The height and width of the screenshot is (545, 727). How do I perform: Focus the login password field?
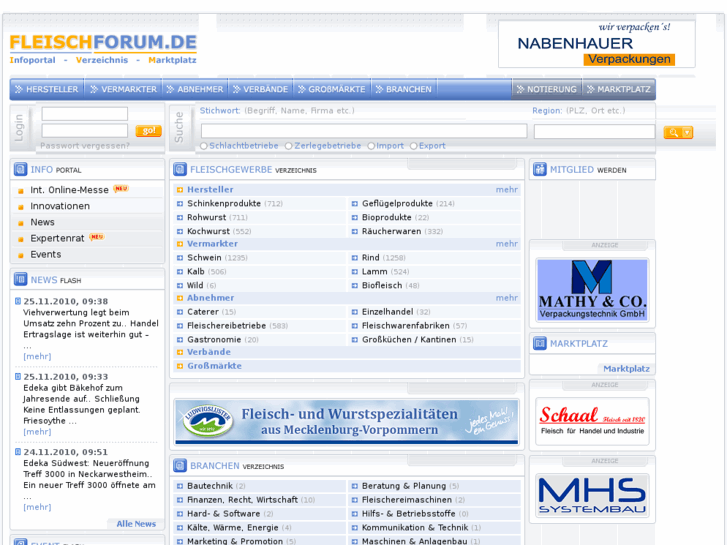coord(85,130)
